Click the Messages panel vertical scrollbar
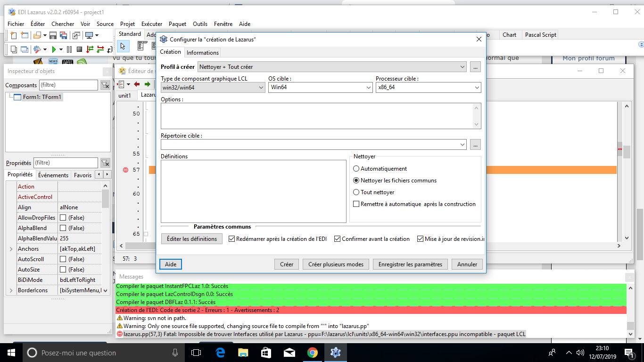The width and height of the screenshot is (644, 362). coord(630,311)
